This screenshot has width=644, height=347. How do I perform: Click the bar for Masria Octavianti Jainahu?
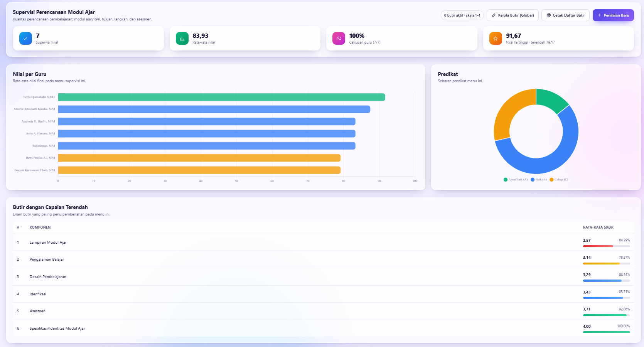click(x=214, y=109)
